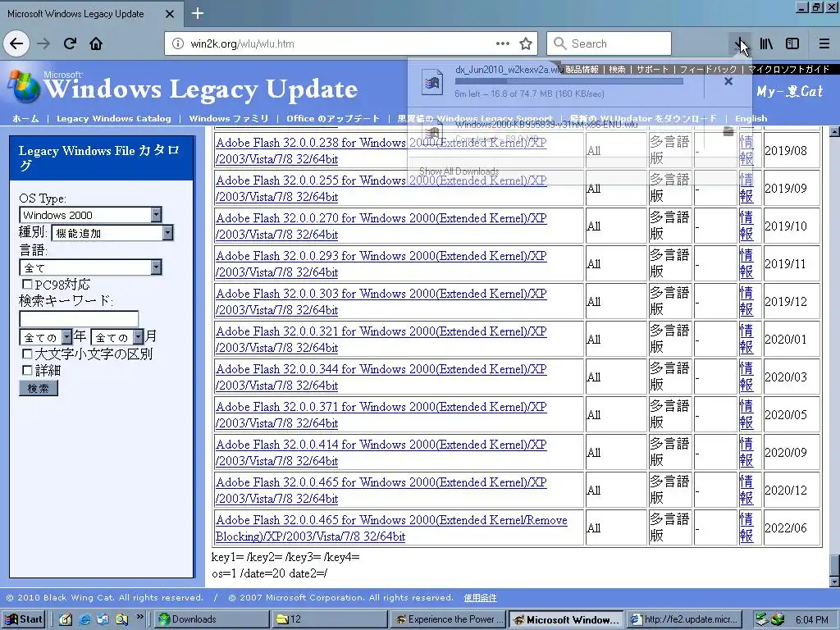
Task: Cancel the dx_Jun2010 download with X
Action: pos(728,81)
